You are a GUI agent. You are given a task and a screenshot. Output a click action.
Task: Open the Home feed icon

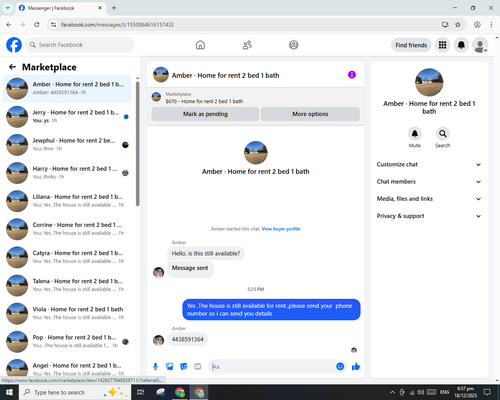click(x=200, y=45)
